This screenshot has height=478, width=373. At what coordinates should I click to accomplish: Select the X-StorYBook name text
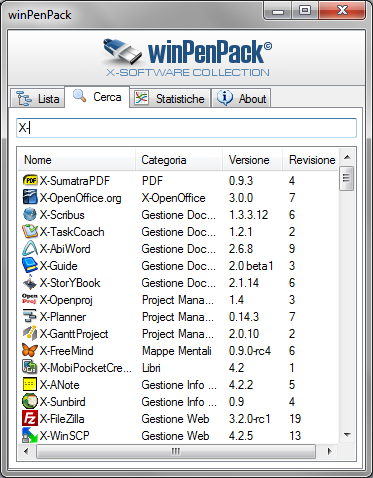pyautogui.click(x=70, y=283)
